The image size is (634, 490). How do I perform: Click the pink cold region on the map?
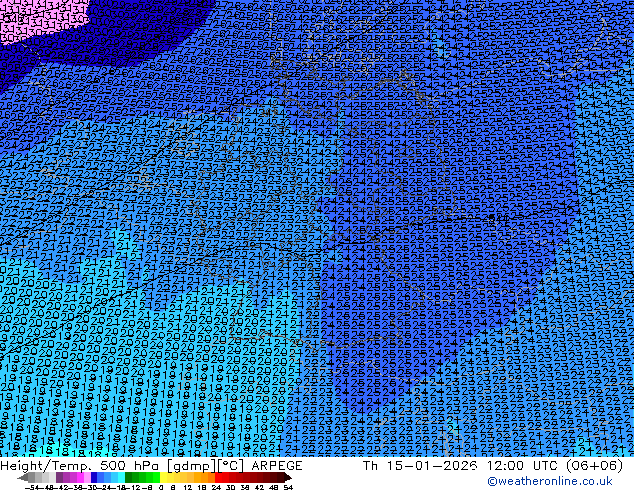(x=38, y=20)
